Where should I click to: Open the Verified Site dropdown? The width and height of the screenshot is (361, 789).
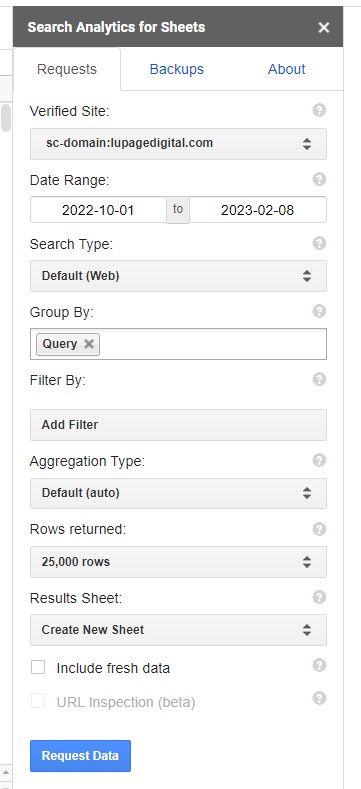tap(178, 143)
